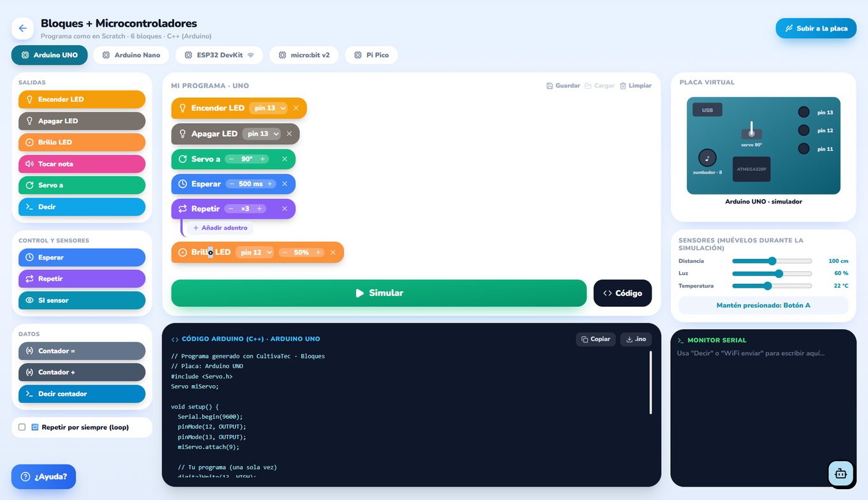Viewport: 868px width, 500px height.
Task: Choose the micro:bit v2 board tab
Action: (x=304, y=55)
